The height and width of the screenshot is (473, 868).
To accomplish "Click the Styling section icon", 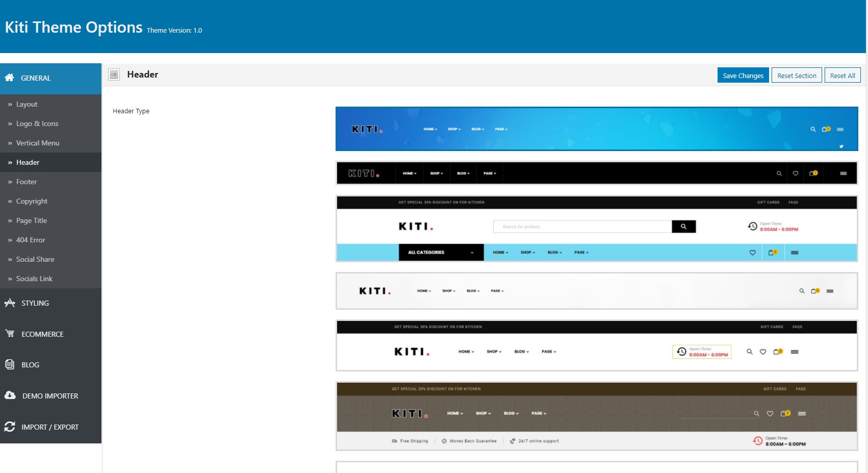I will pyautogui.click(x=10, y=303).
